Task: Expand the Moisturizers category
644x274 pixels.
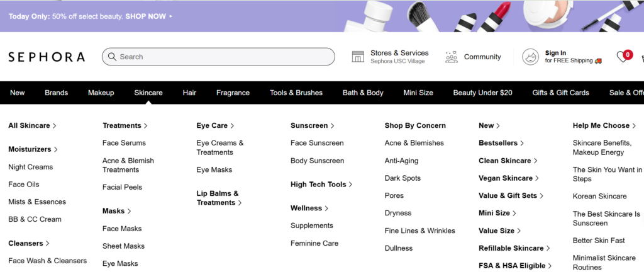Action: (x=33, y=149)
